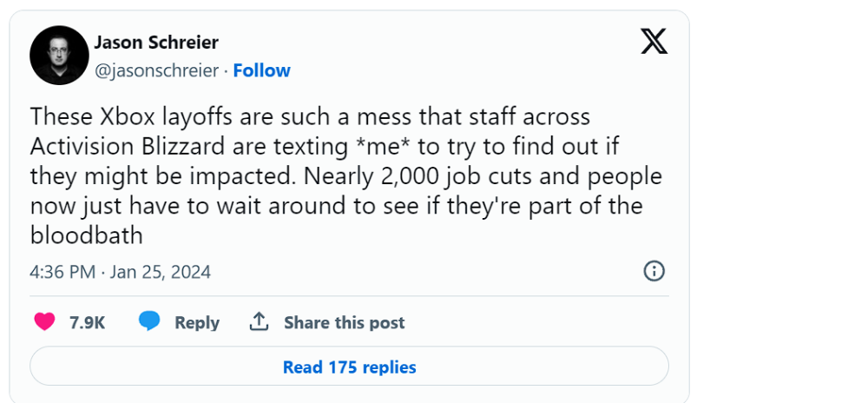Image resolution: width=868 pixels, height=403 pixels.
Task: Open the 4:36 PM Jan 25, 2024 timestamp
Action: click(x=121, y=272)
